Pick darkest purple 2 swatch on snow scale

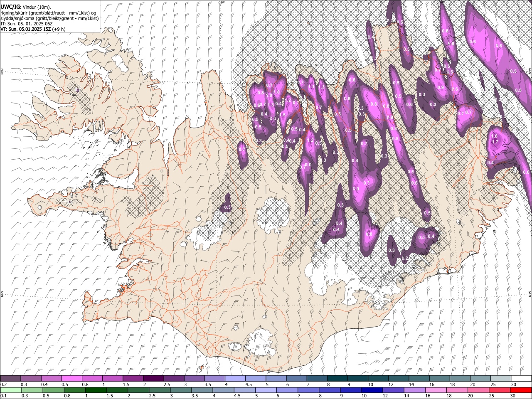coord(153,378)
